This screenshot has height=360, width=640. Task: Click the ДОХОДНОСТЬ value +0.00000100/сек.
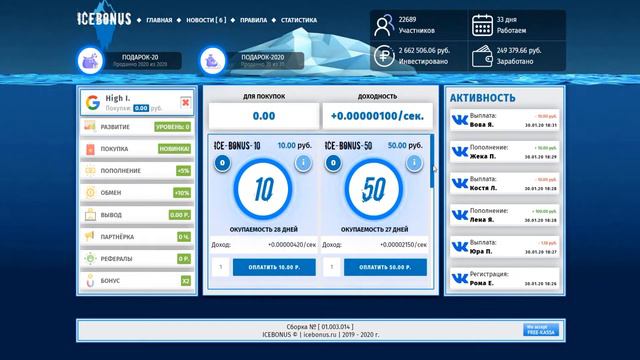[377, 116]
